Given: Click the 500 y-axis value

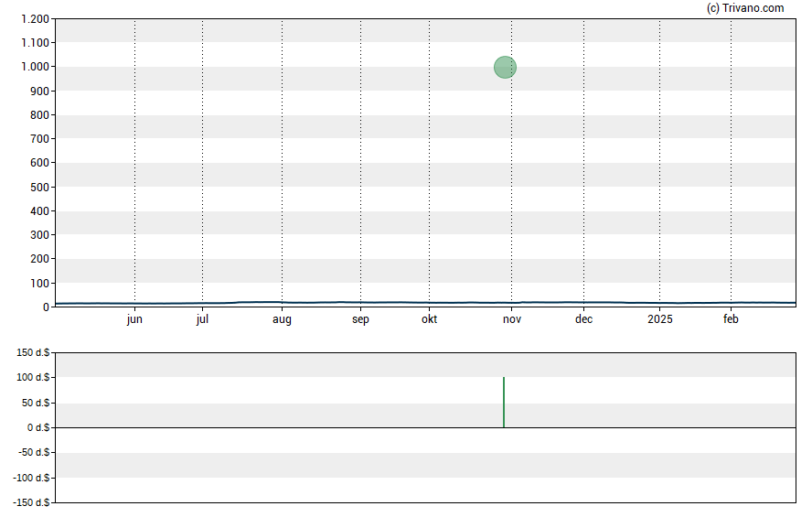Looking at the screenshot, I should (39, 187).
